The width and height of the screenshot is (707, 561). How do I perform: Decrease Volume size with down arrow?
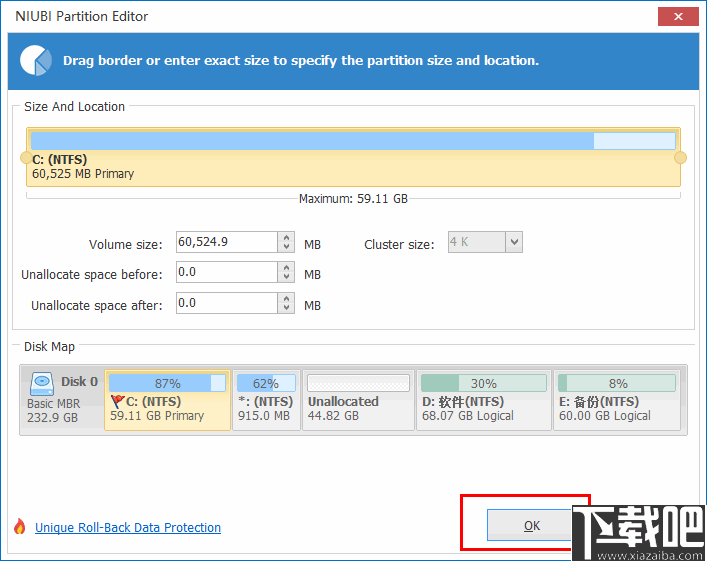(x=286, y=247)
